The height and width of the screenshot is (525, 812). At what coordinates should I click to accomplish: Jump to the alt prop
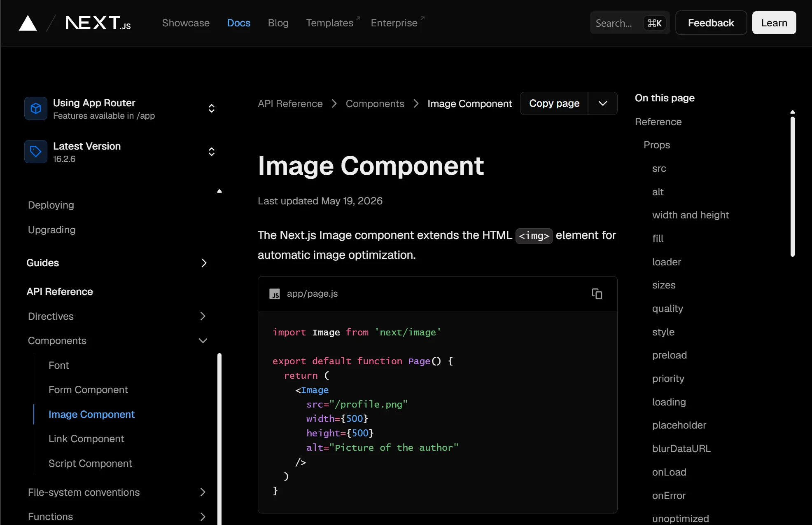coord(658,192)
